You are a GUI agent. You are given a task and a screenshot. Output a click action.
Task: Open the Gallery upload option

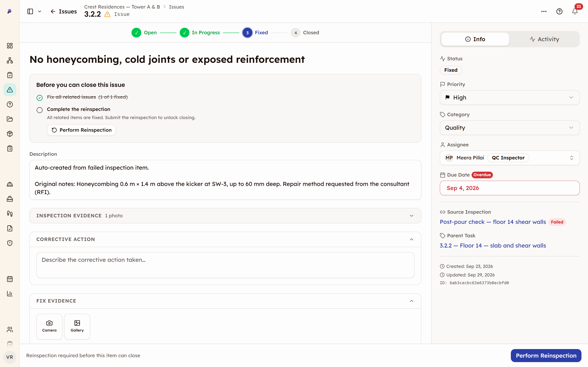tap(77, 326)
